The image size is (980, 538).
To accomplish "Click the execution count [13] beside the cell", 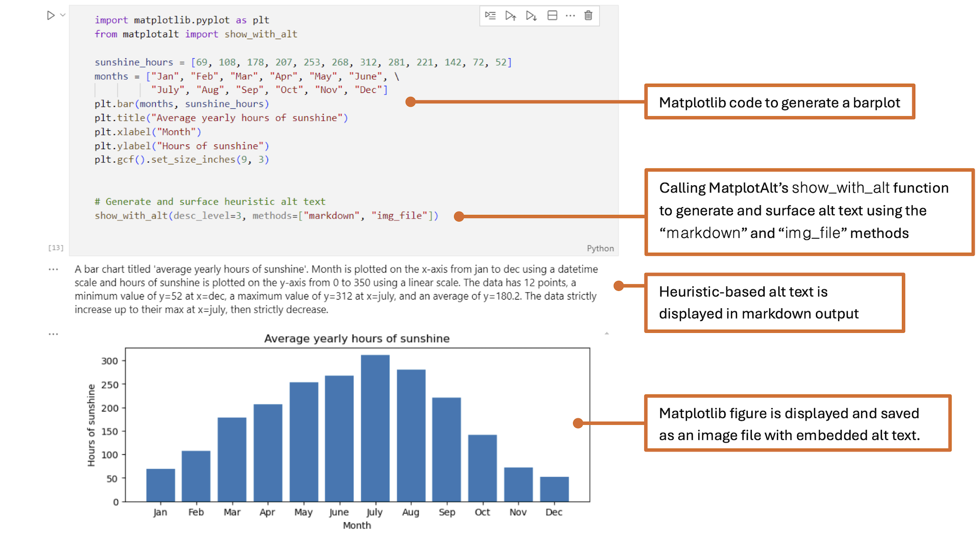I will [56, 248].
